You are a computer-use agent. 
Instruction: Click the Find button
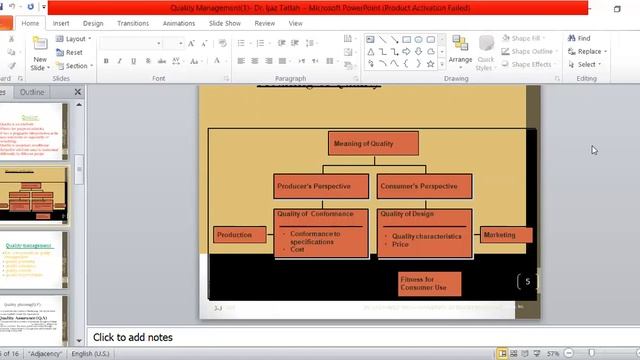579,38
